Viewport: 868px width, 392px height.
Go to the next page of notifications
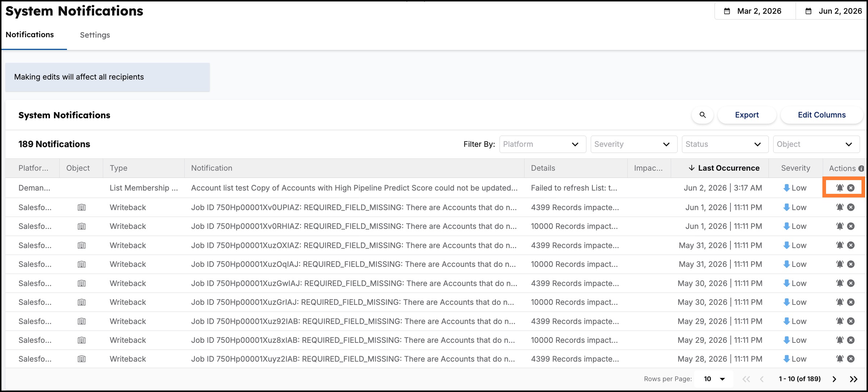pos(834,379)
